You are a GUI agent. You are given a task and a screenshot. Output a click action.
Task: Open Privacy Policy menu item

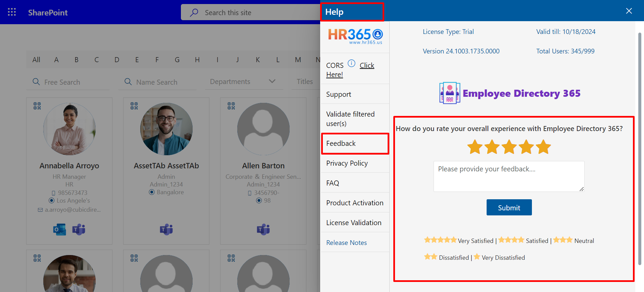click(x=355, y=163)
